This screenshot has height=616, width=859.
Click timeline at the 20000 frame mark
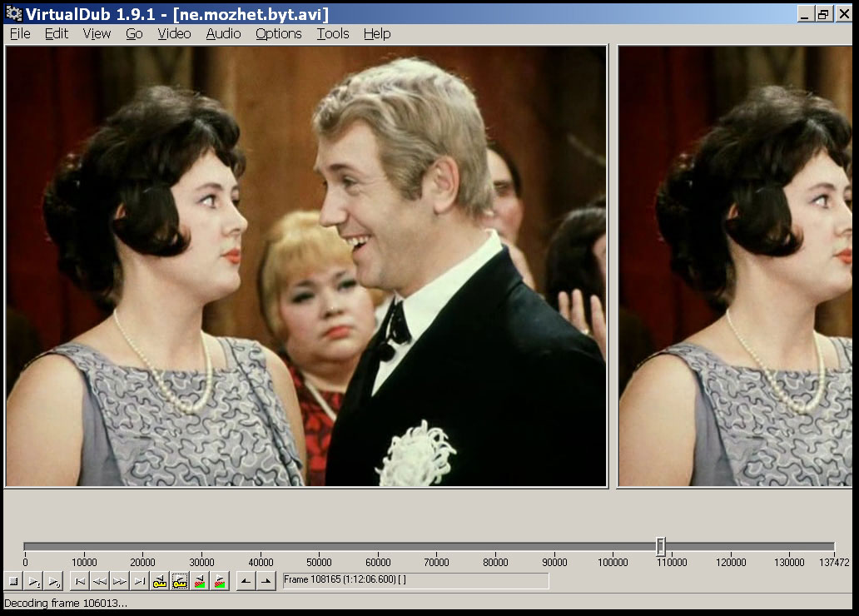tap(142, 562)
